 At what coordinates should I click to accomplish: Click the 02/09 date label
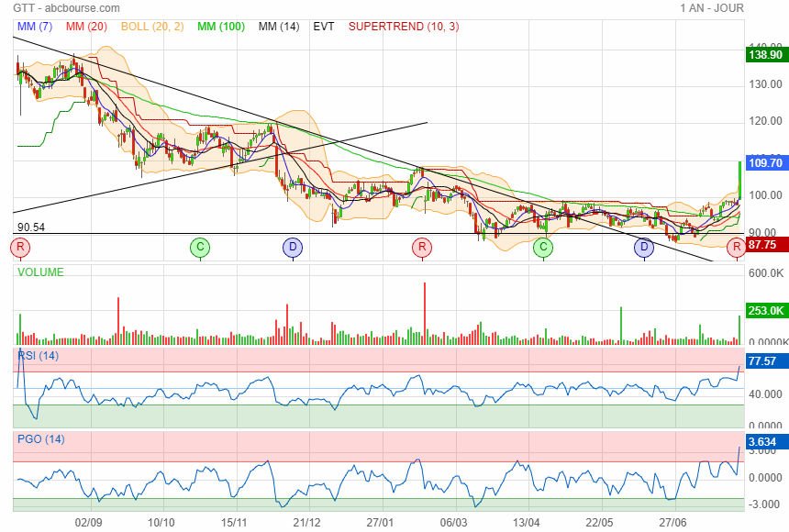coord(89,523)
